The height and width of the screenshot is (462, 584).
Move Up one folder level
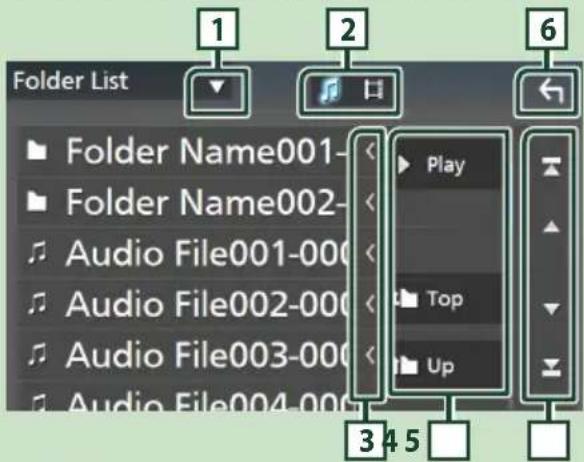click(448, 366)
